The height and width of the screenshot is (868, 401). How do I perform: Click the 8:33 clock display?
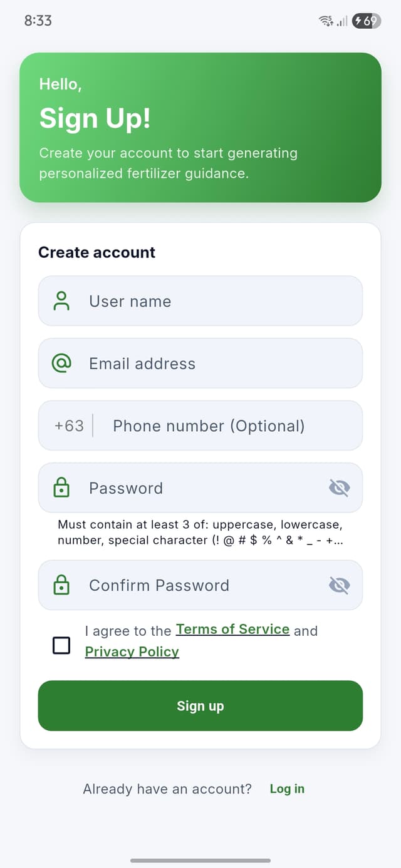(38, 21)
